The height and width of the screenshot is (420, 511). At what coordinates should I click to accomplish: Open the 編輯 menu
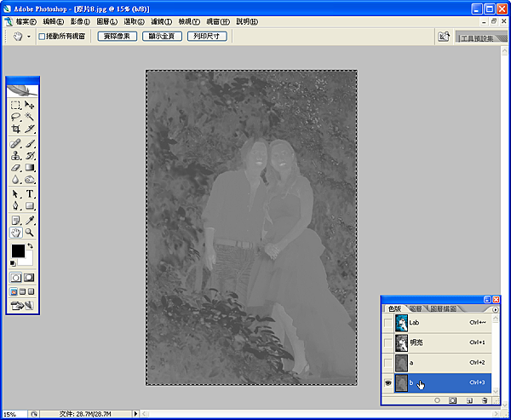tap(53, 22)
